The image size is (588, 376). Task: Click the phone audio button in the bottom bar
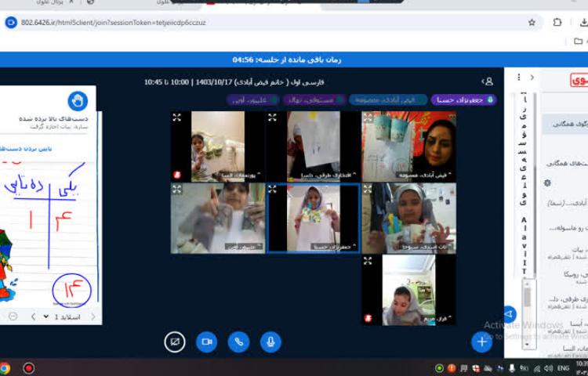click(238, 342)
